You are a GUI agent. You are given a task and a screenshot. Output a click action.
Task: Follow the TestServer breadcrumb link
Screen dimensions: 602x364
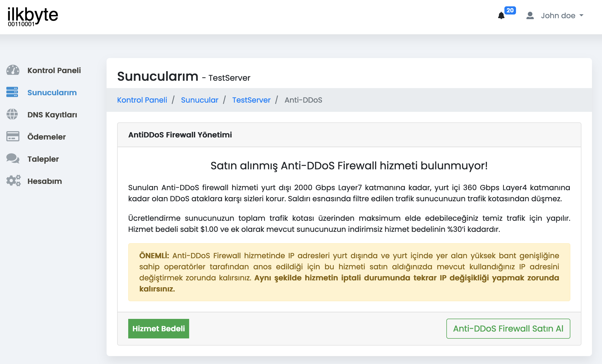[251, 100]
